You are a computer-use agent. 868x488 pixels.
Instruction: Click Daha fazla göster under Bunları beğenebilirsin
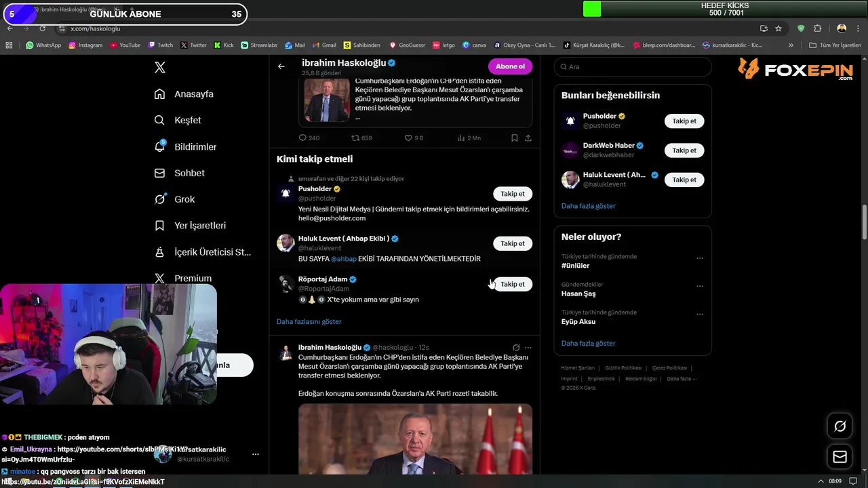(588, 205)
